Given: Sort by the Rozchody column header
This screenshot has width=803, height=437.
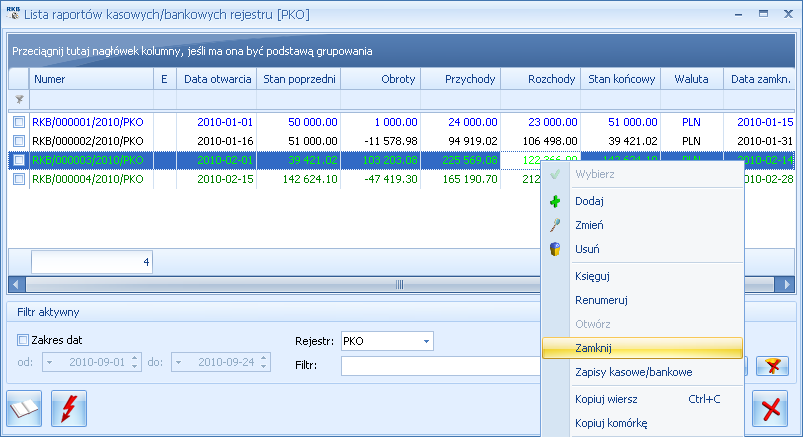Looking at the screenshot, I should pos(540,79).
